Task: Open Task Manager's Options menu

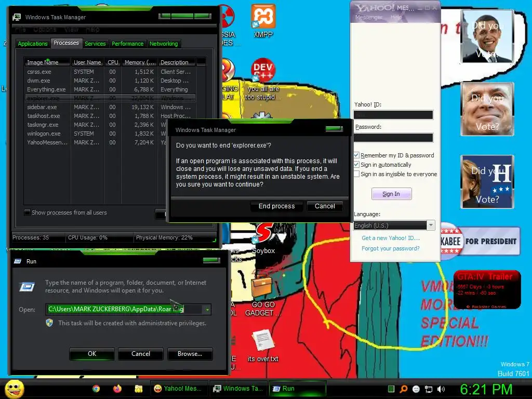Action: (x=45, y=30)
